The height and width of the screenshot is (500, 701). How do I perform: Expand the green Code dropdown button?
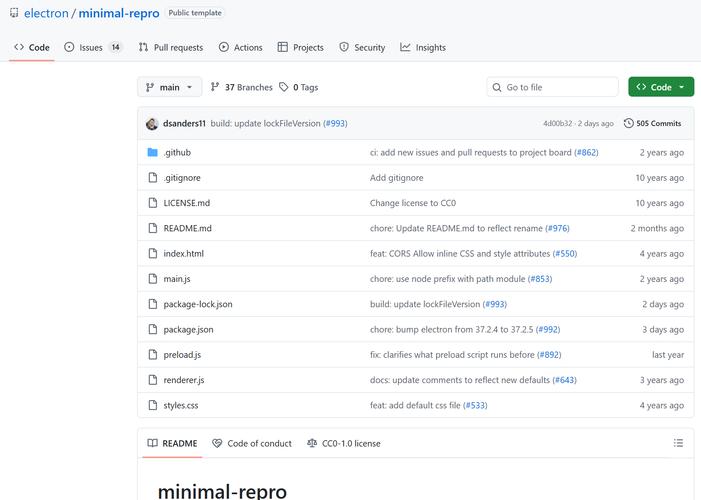(x=660, y=87)
